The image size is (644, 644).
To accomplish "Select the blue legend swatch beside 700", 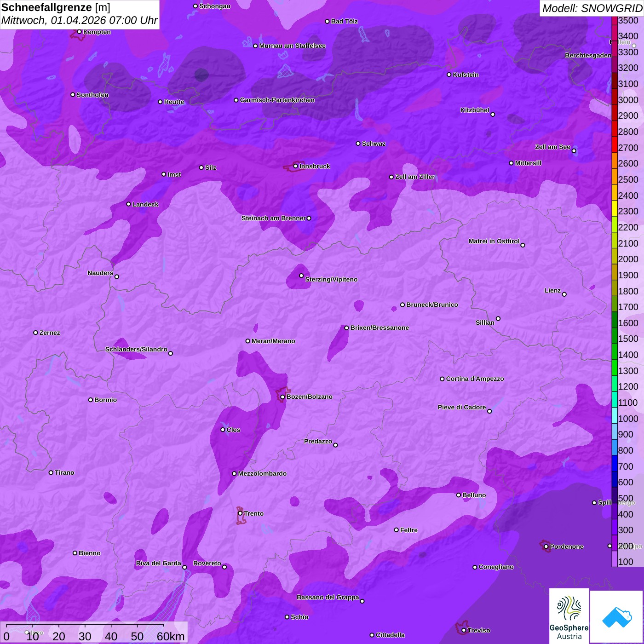I will (614, 463).
